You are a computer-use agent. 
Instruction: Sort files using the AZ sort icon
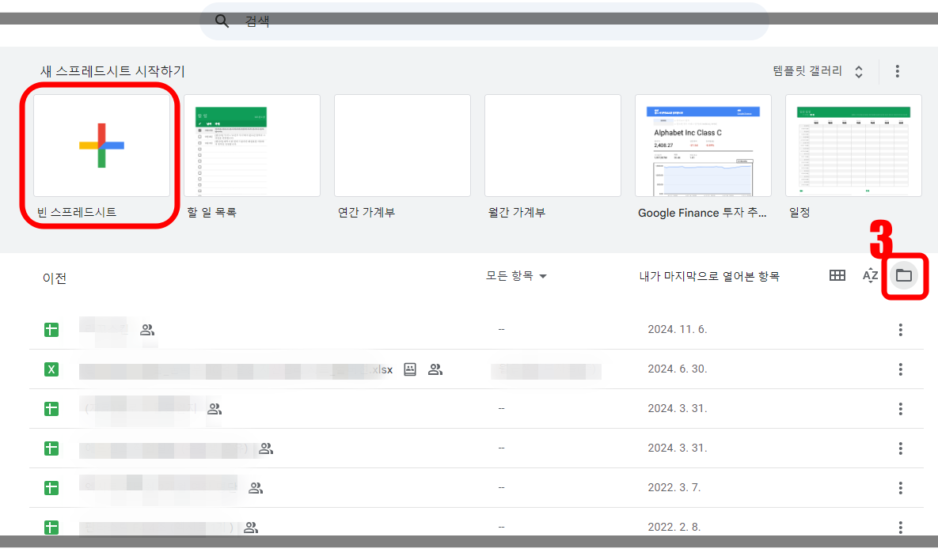[x=870, y=275]
